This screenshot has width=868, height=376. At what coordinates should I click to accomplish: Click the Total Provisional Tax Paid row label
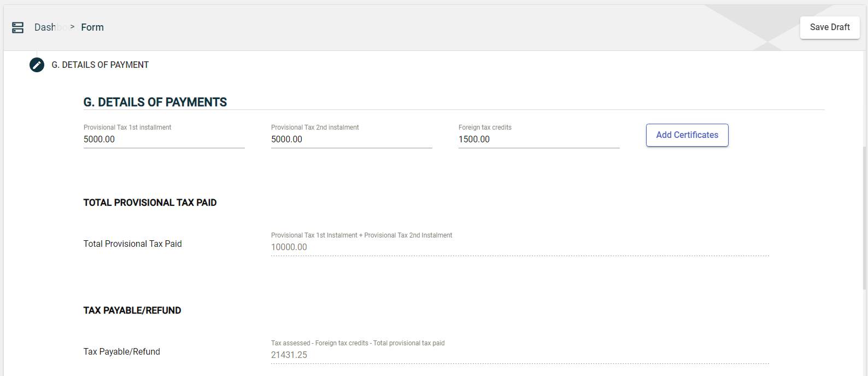tap(132, 244)
